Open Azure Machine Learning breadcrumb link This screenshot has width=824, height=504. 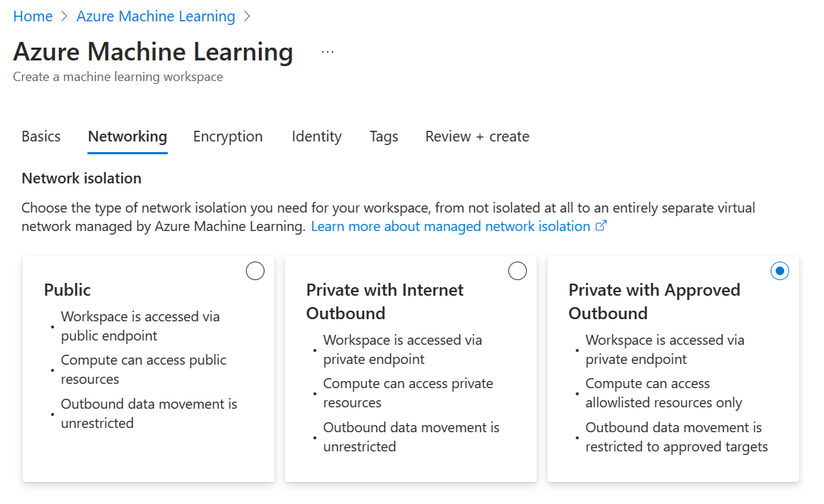(156, 16)
